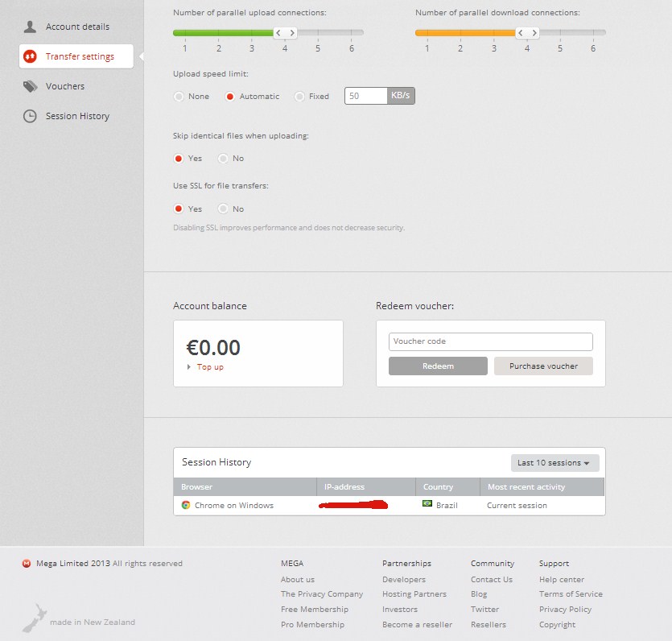Disable SSL by selecting No
Image resolution: width=672 pixels, height=641 pixels.
(223, 209)
